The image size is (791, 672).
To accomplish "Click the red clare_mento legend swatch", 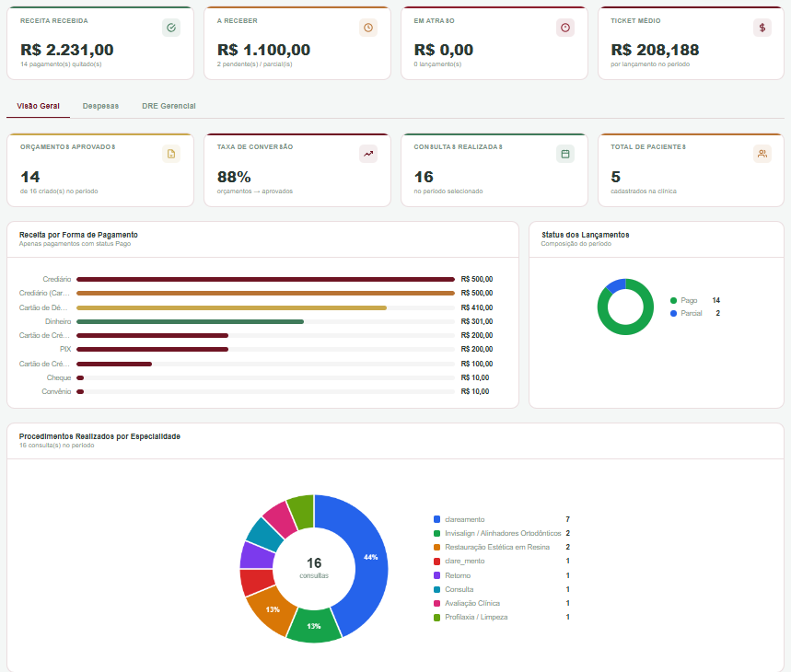I will [436, 562].
